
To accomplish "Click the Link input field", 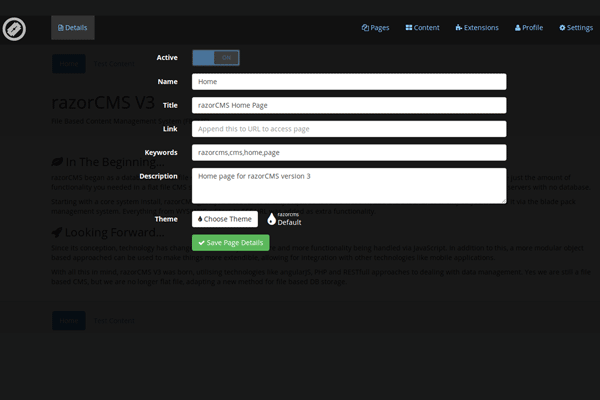I will (x=349, y=129).
